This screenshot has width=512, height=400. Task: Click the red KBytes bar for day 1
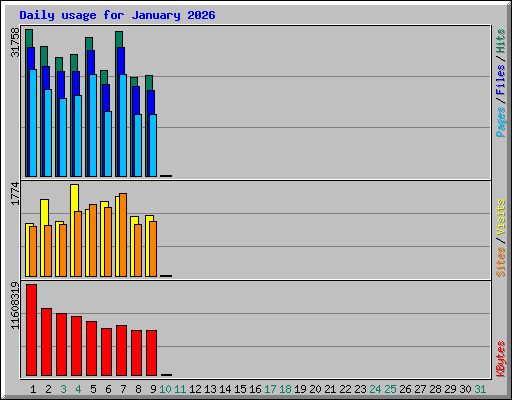(31, 330)
